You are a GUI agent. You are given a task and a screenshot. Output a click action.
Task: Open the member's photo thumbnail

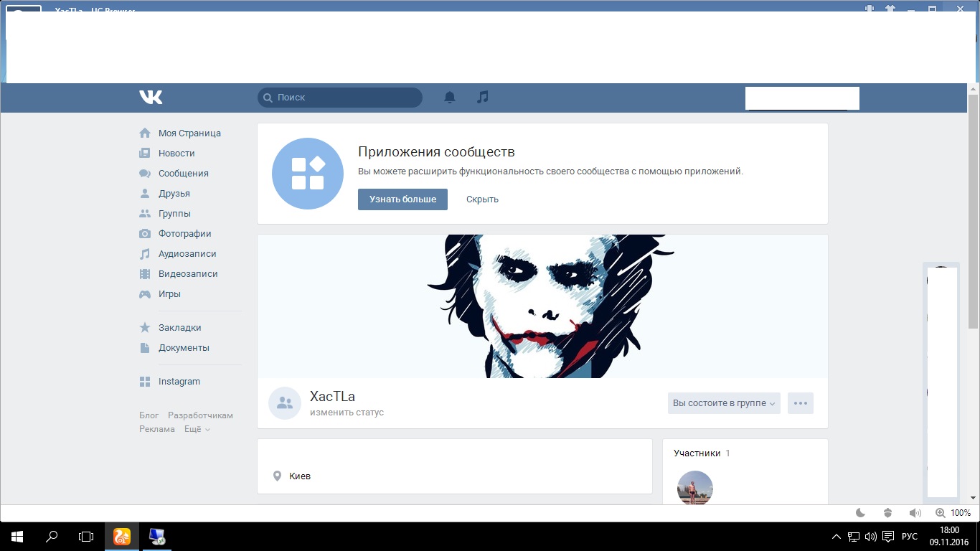(695, 488)
